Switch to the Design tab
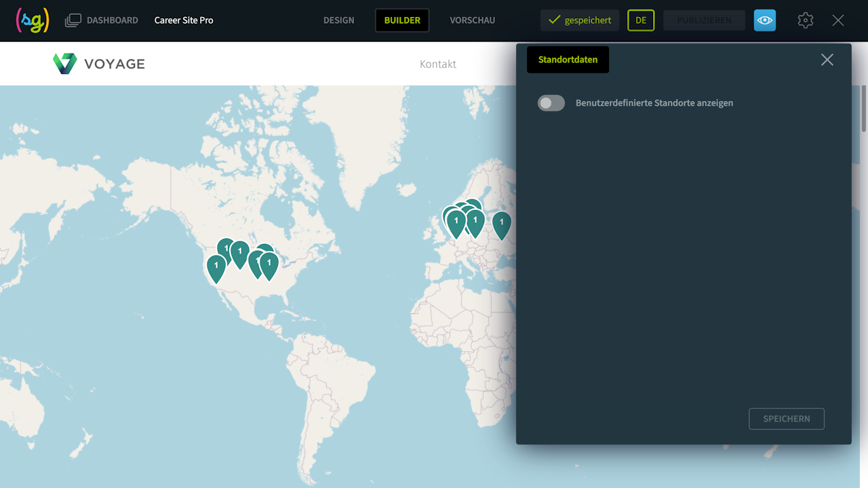 339,20
